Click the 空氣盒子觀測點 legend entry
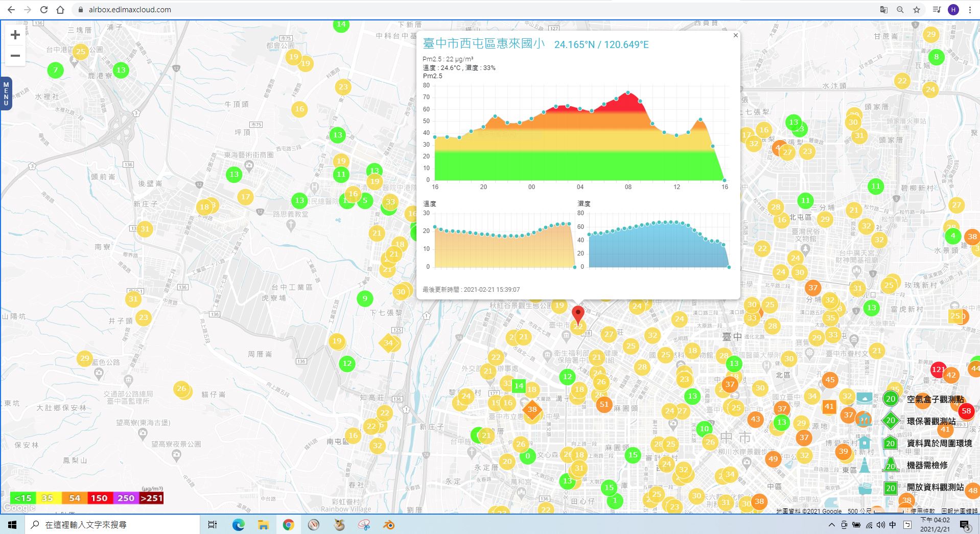Screen dimensions: 980x534 pyautogui.click(x=935, y=399)
